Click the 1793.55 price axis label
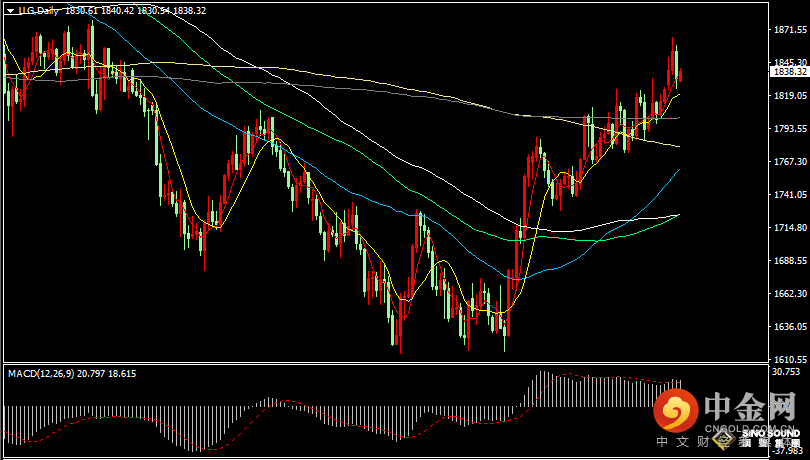Screen dimensions: 810x460 pos(789,129)
